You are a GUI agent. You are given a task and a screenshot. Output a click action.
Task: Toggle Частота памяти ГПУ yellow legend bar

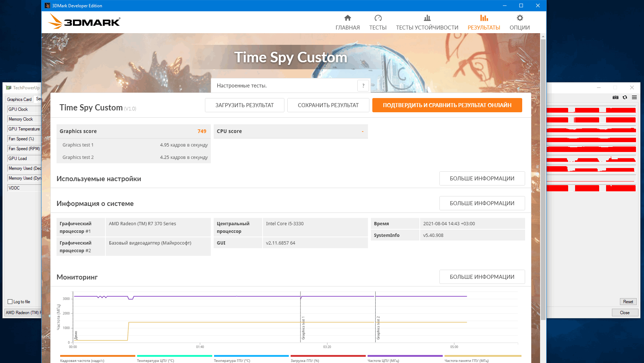(x=483, y=356)
